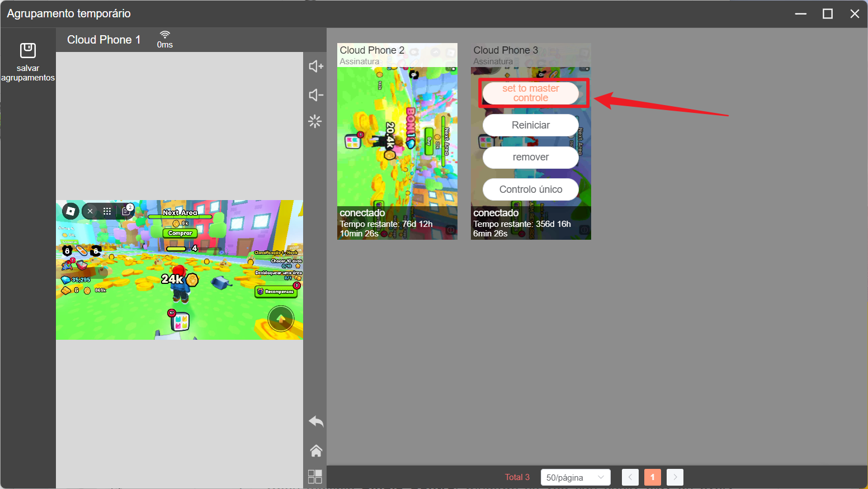Click Assinatura label under Cloud Phone 2
The image size is (868, 489).
click(x=360, y=61)
